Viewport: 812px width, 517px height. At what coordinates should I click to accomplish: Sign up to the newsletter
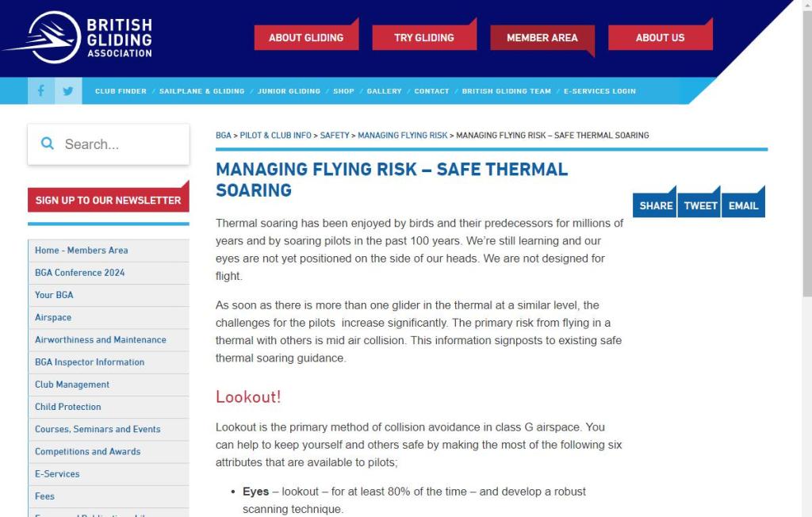pyautogui.click(x=108, y=200)
